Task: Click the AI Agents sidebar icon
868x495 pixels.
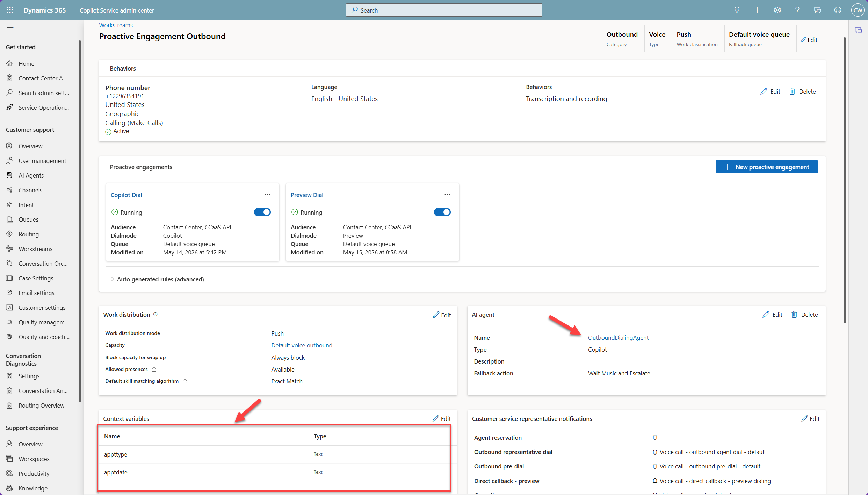Action: click(9, 175)
